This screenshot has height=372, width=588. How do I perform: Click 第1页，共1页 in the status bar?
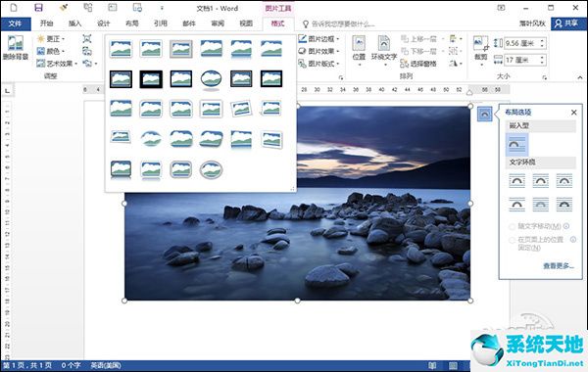pos(27,365)
